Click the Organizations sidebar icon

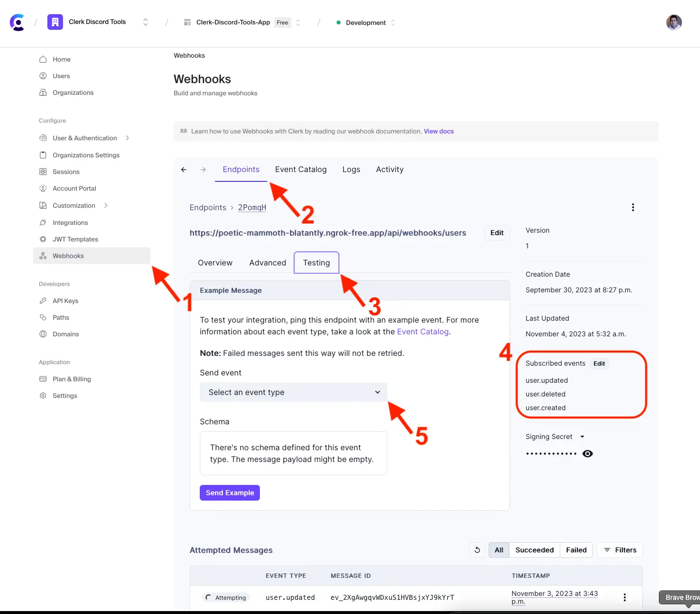tap(43, 92)
